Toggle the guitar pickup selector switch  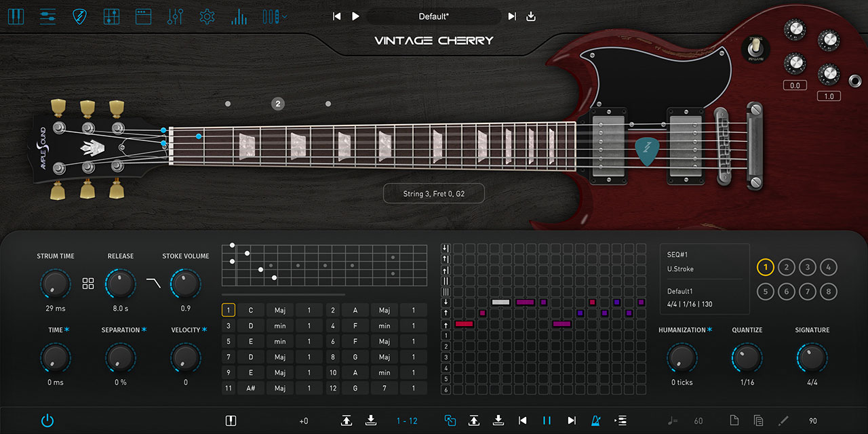point(755,49)
